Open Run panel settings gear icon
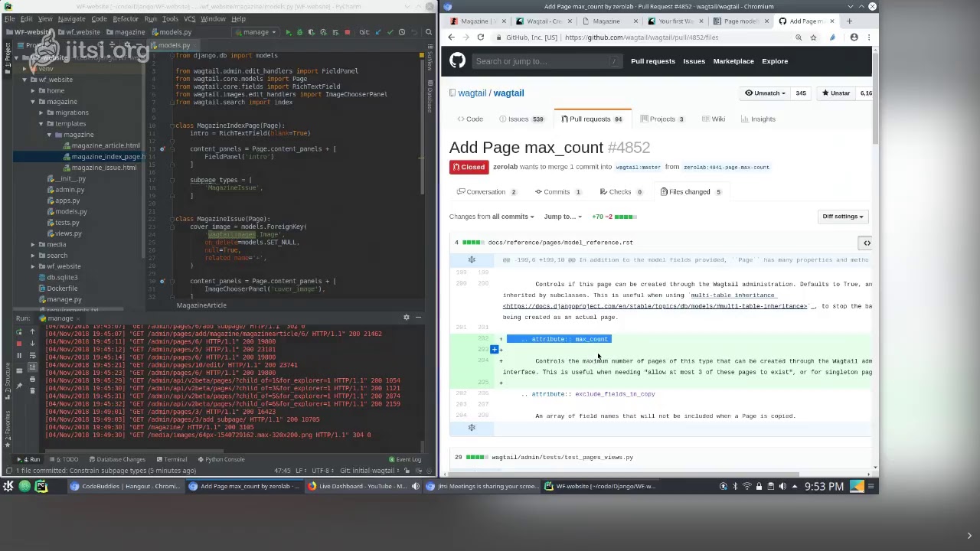The height and width of the screenshot is (551, 980). click(x=407, y=318)
